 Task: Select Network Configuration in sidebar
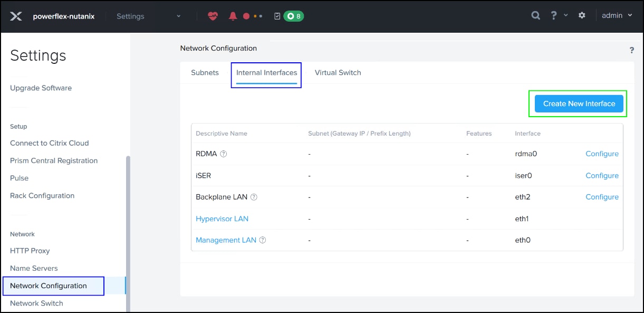tap(49, 286)
